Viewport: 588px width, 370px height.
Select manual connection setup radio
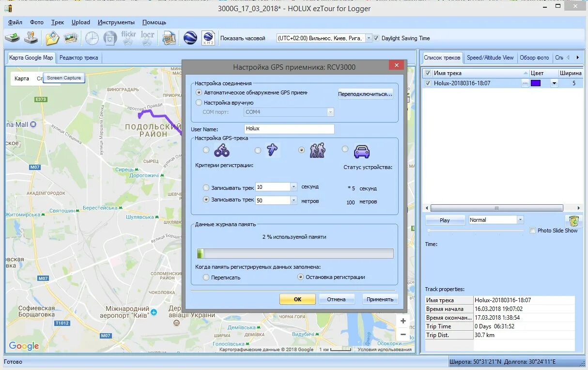point(199,103)
